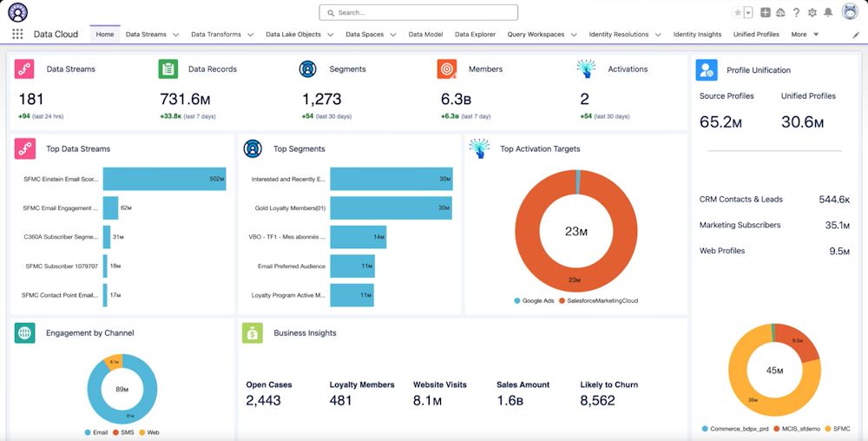Screen dimensions: 868x441
Task: Click the Web legend swatch
Action: tap(141, 432)
